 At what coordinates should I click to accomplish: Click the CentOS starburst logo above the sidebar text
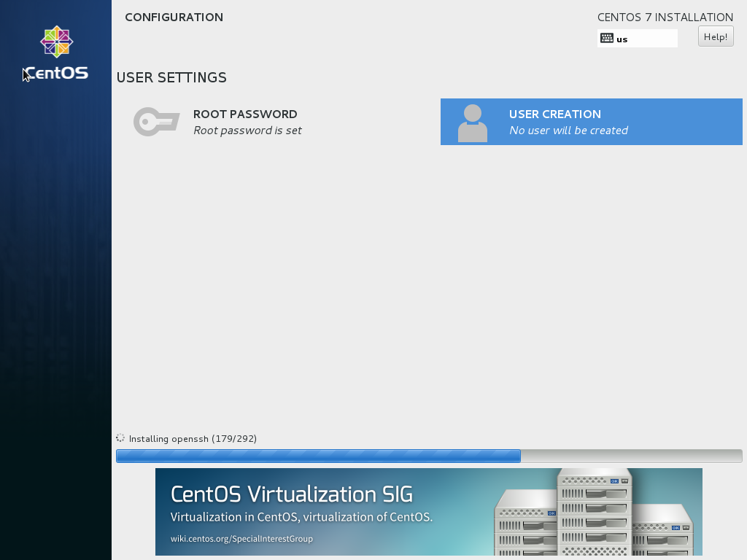[56, 42]
